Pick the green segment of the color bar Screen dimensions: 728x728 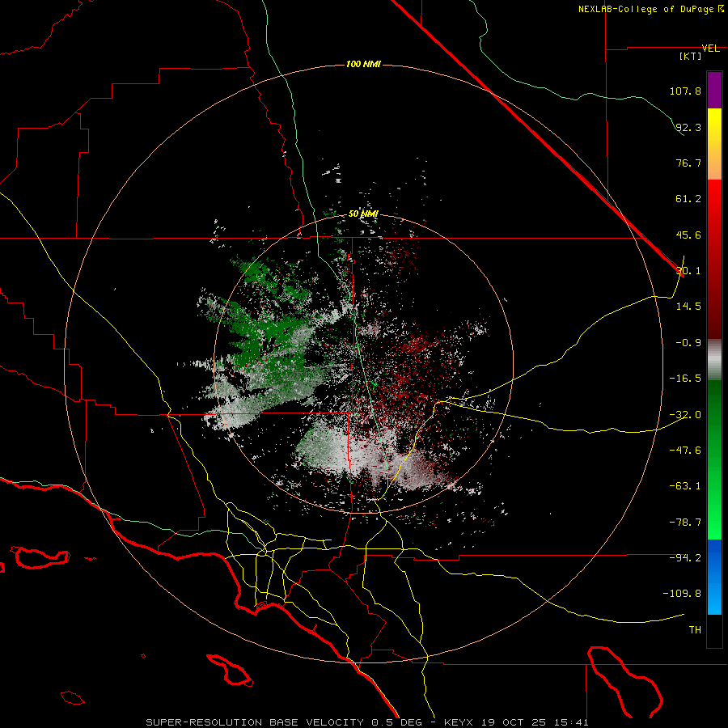714,459
